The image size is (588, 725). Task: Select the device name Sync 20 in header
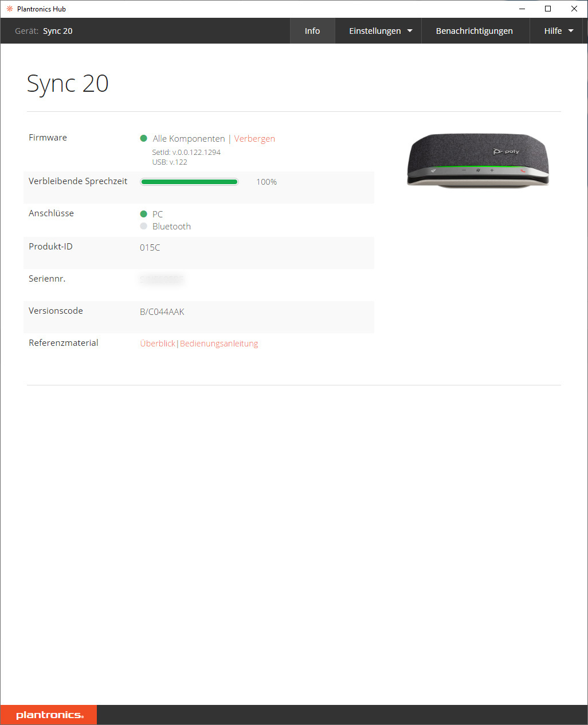[x=58, y=31]
